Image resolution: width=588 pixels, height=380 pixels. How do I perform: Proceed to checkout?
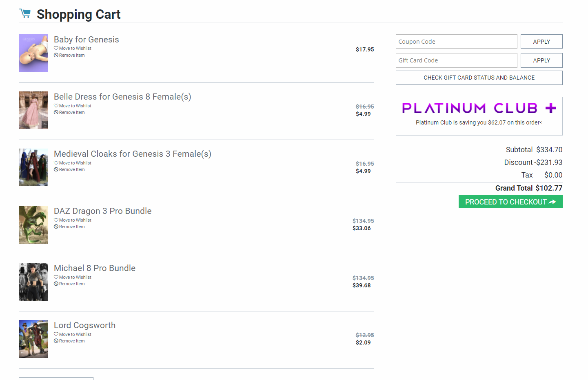[x=510, y=202]
